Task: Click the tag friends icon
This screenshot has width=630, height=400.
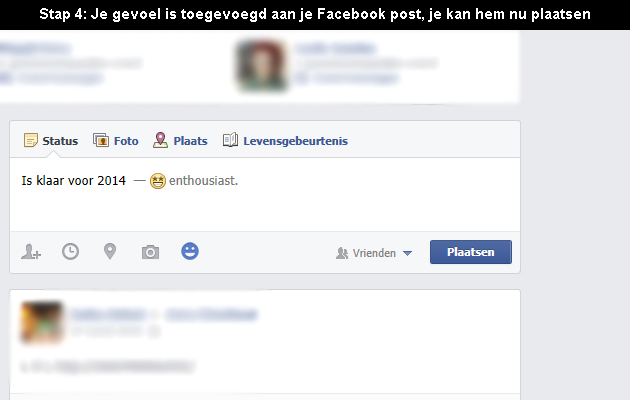Action: click(31, 252)
